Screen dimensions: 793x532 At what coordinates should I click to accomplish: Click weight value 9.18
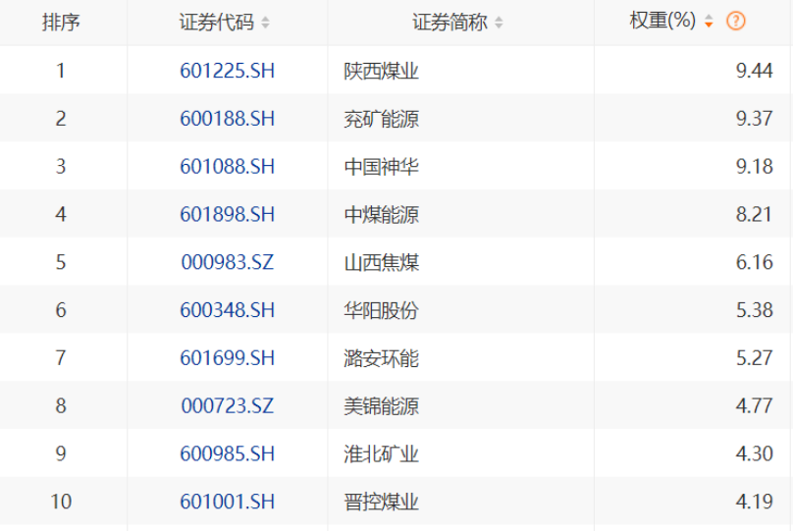pos(754,167)
